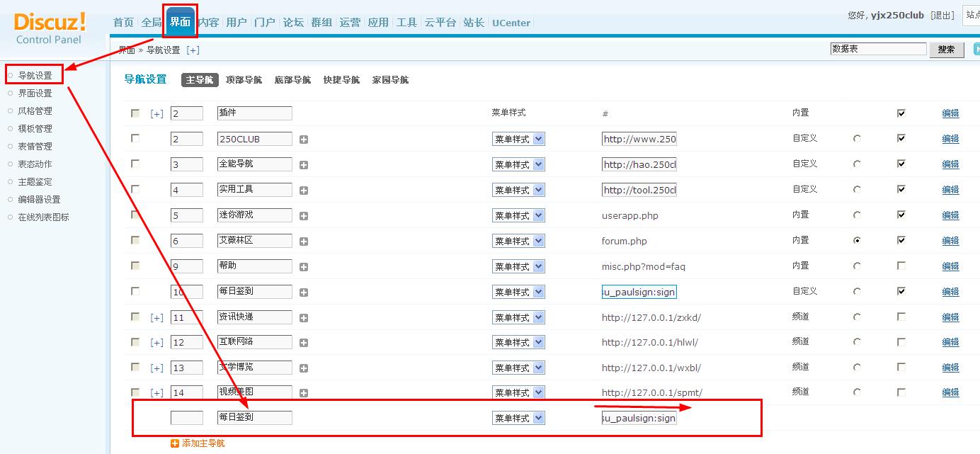Screen dimensions: 980x454
Task: Expand the 插件 row sub-navigation
Action: pyautogui.click(x=157, y=113)
